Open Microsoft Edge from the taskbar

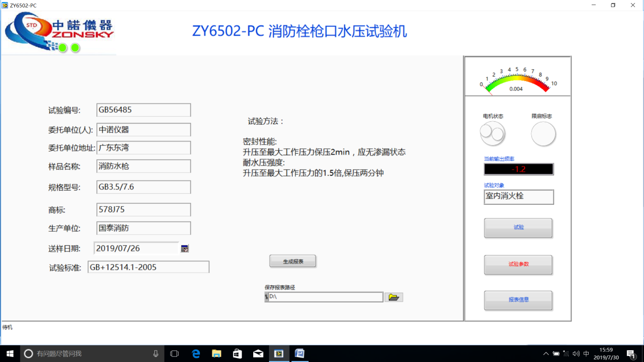pyautogui.click(x=195, y=353)
